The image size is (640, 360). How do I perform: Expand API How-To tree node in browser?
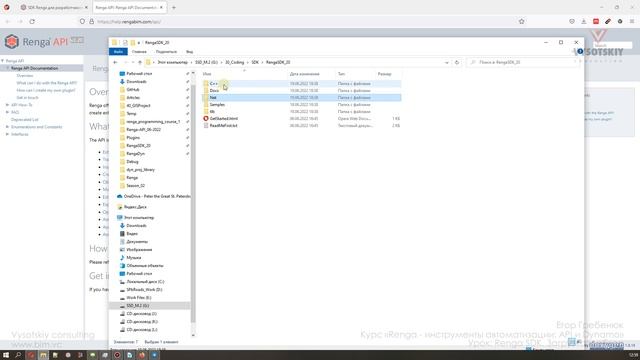click(7, 105)
